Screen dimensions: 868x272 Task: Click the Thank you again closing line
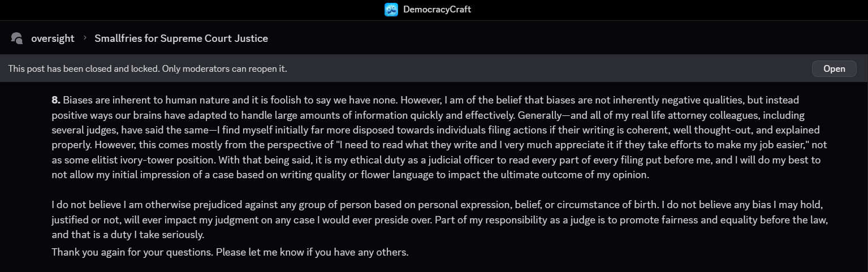pos(230,252)
